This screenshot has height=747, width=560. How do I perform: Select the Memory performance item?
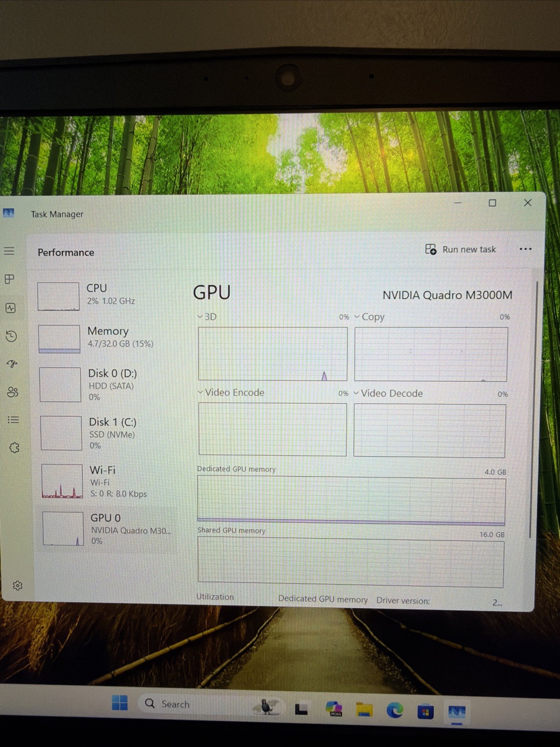coord(106,338)
